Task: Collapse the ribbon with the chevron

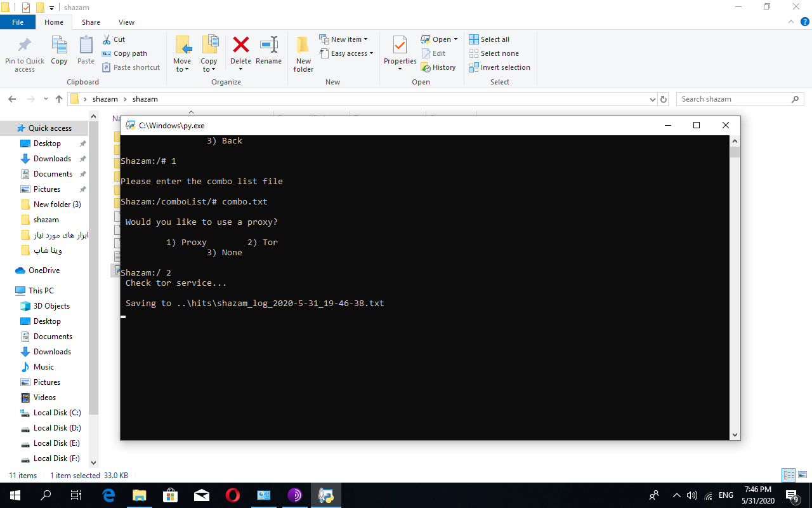Action: 790,22
